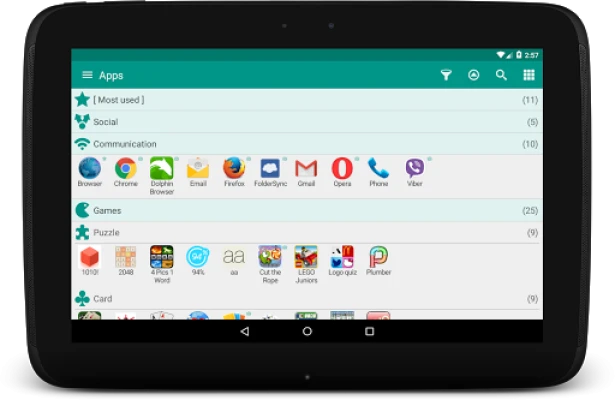Launch Dolphin Browser app

(x=162, y=176)
